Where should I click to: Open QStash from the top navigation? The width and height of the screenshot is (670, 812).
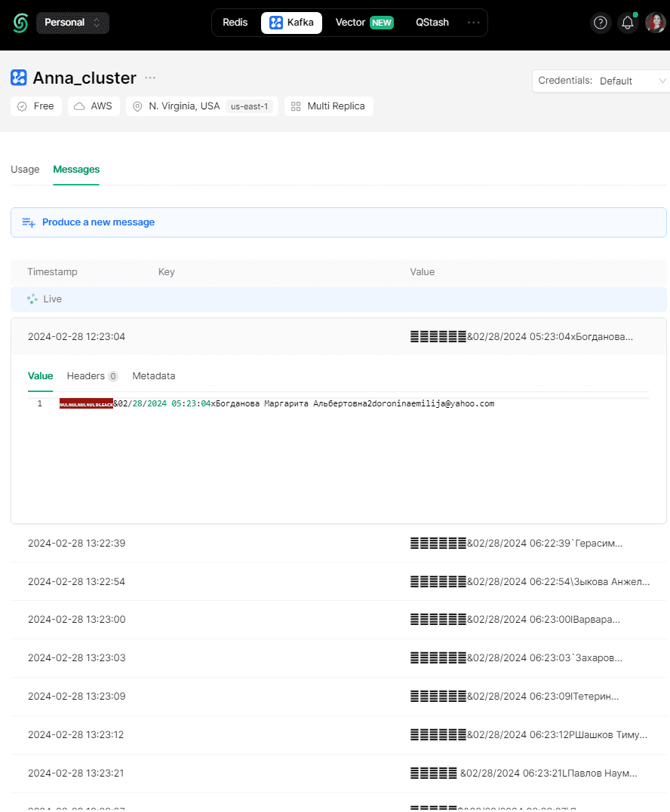[432, 23]
